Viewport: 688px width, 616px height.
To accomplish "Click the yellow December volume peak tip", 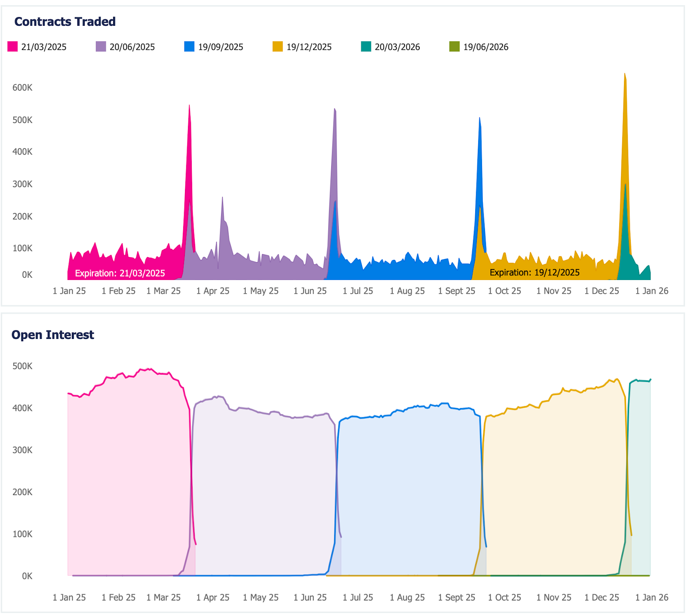I will click(625, 75).
